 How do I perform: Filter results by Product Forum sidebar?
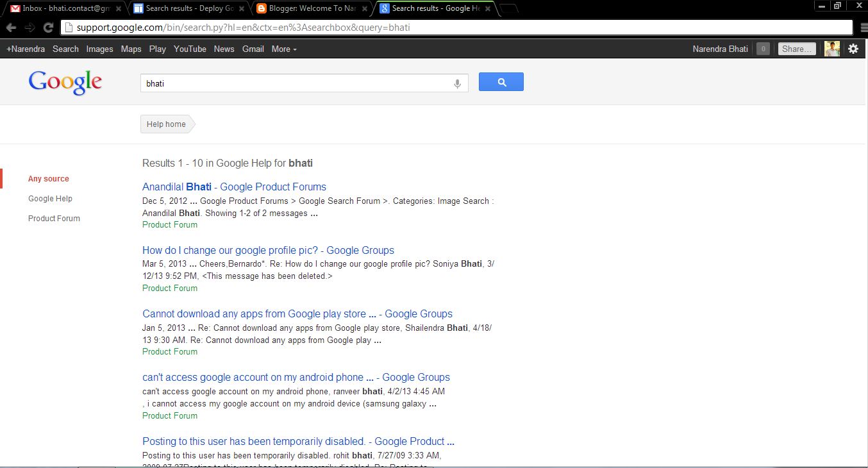pyautogui.click(x=54, y=219)
